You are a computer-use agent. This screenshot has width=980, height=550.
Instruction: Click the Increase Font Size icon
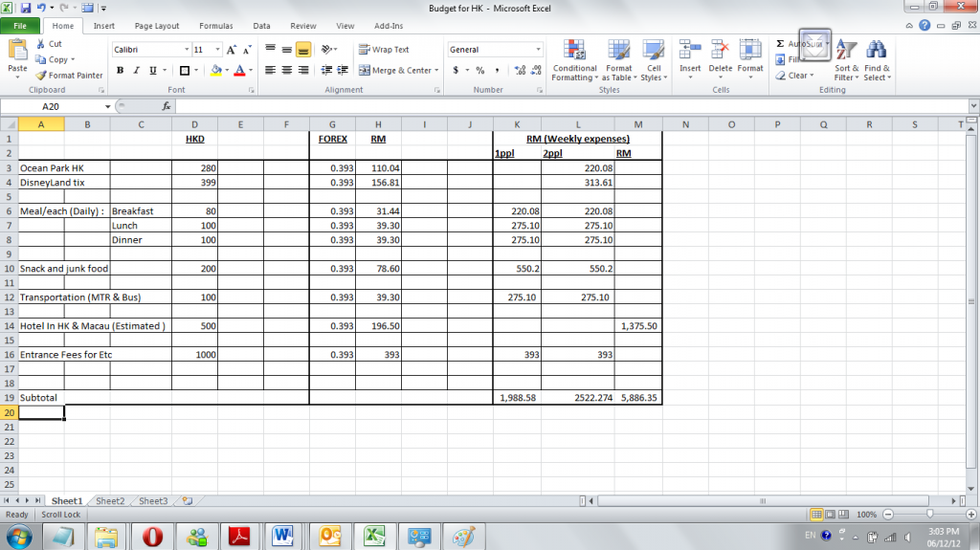(233, 49)
